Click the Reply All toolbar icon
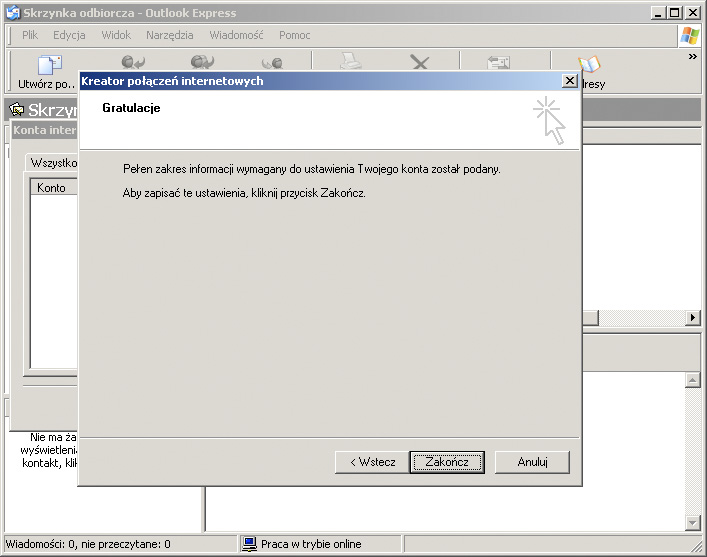 (202, 62)
